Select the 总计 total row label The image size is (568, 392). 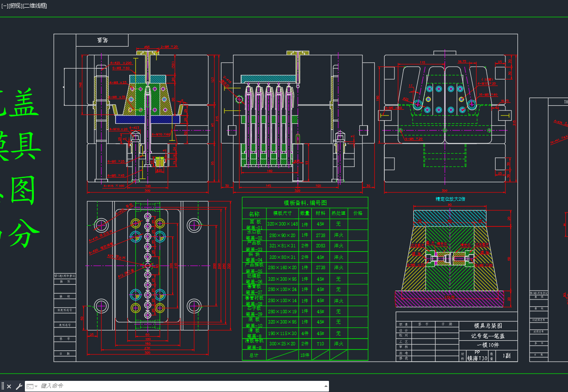tap(254, 355)
